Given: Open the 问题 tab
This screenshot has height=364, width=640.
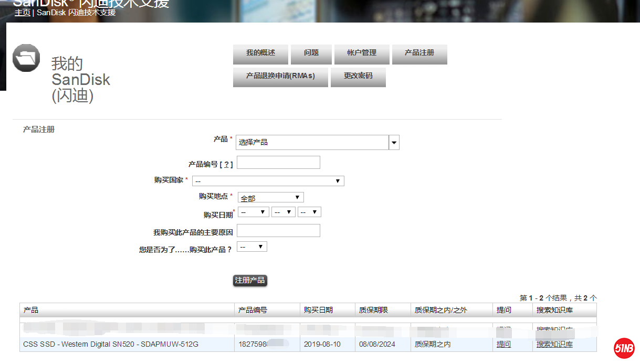Looking at the screenshot, I should click(x=311, y=53).
